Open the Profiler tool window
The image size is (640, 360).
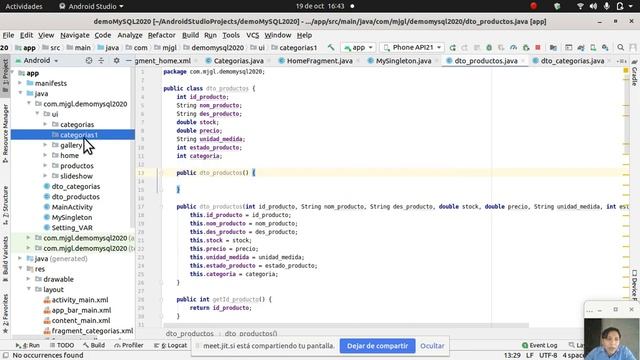[129, 345]
